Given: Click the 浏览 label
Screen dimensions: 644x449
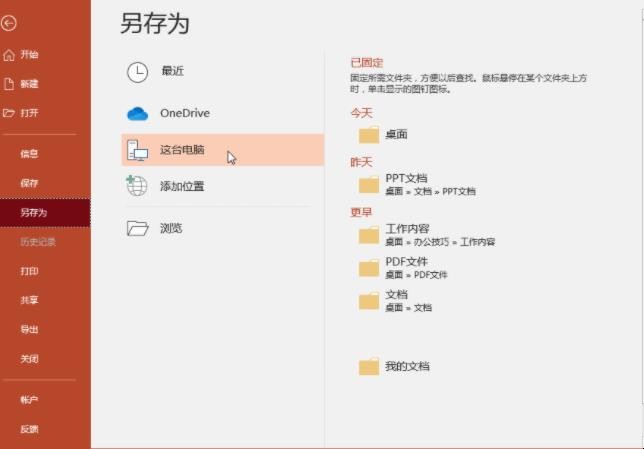Looking at the screenshot, I should pos(171,228).
